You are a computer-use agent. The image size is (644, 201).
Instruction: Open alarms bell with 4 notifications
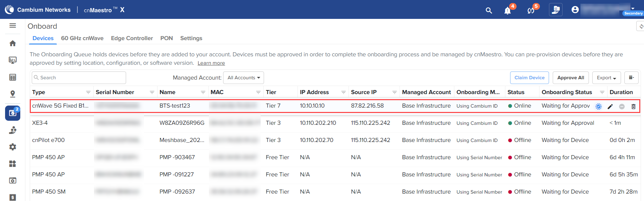click(507, 10)
